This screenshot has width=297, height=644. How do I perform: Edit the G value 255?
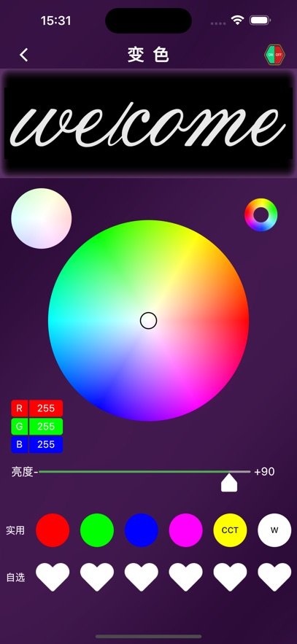[x=45, y=427]
